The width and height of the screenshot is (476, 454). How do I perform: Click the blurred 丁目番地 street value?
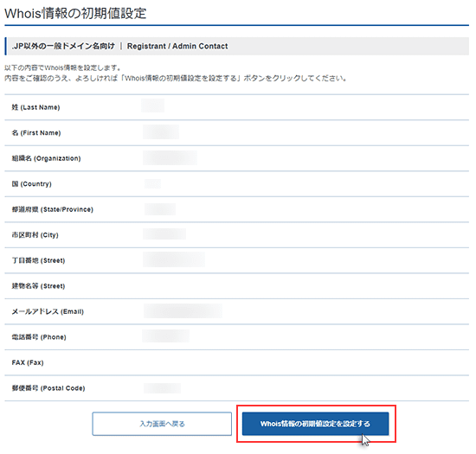point(174,259)
